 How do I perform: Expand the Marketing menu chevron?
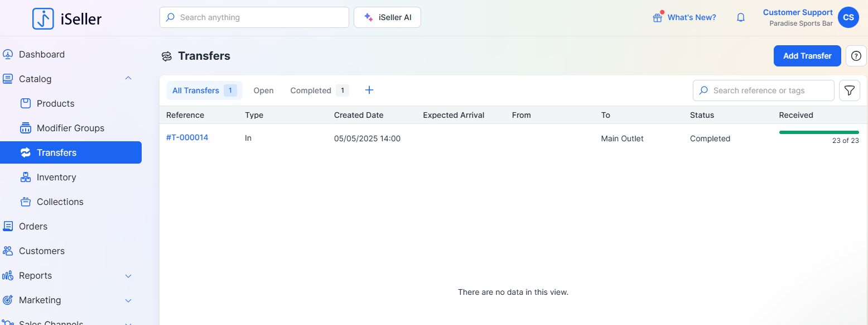pos(128,300)
